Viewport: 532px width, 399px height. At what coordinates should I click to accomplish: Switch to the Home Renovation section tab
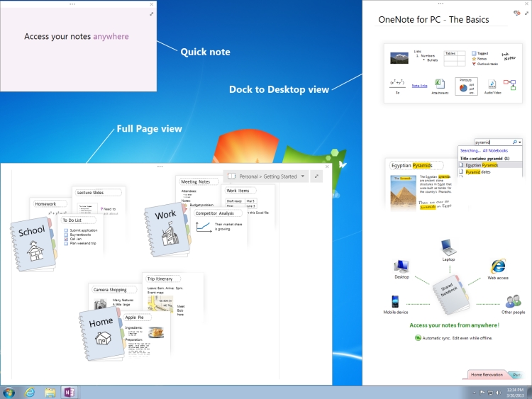pos(487,375)
